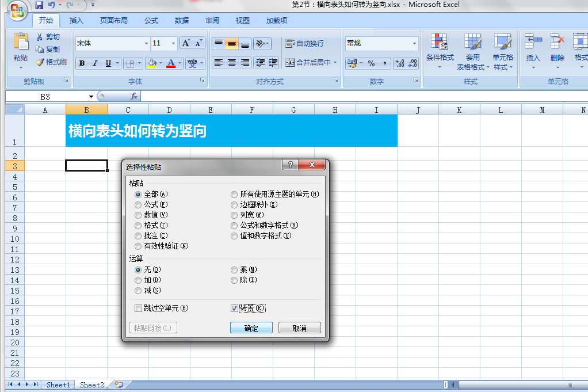Apply underline formatting
Image resolution: width=588 pixels, height=392 pixels.
(x=108, y=63)
